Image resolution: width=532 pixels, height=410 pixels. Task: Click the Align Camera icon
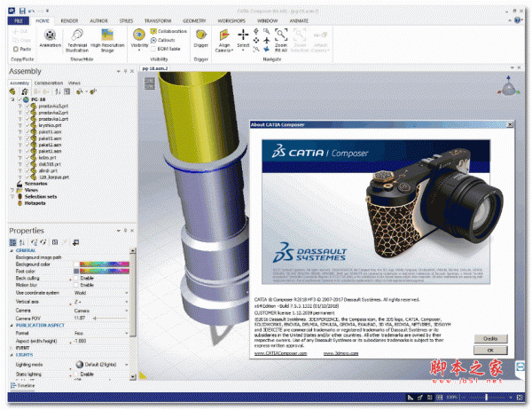[224, 35]
